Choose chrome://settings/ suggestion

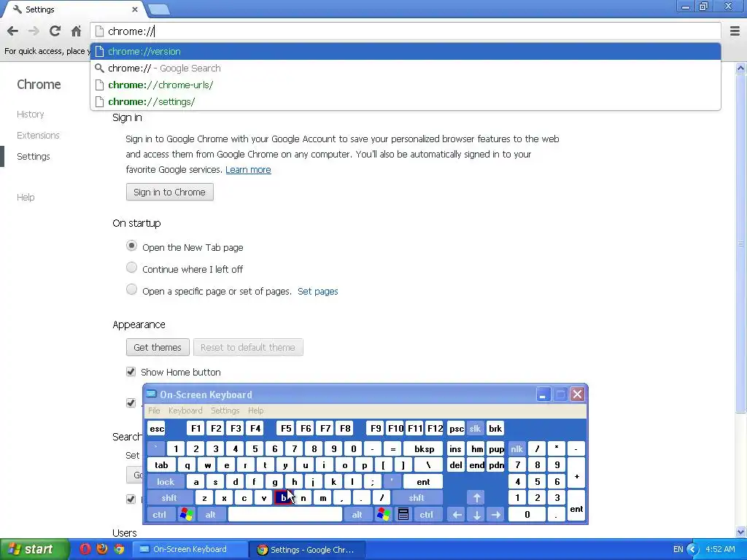406,101
